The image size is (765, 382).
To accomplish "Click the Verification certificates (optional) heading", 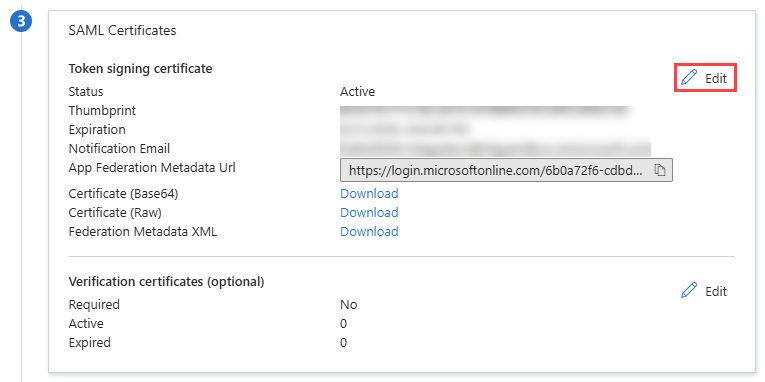I will click(x=166, y=281).
